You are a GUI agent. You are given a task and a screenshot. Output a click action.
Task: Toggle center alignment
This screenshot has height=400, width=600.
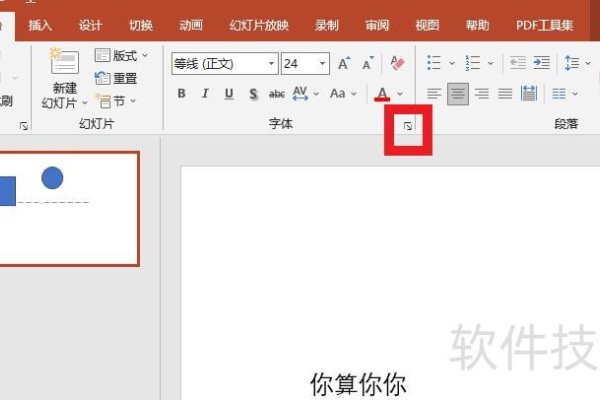pos(458,93)
